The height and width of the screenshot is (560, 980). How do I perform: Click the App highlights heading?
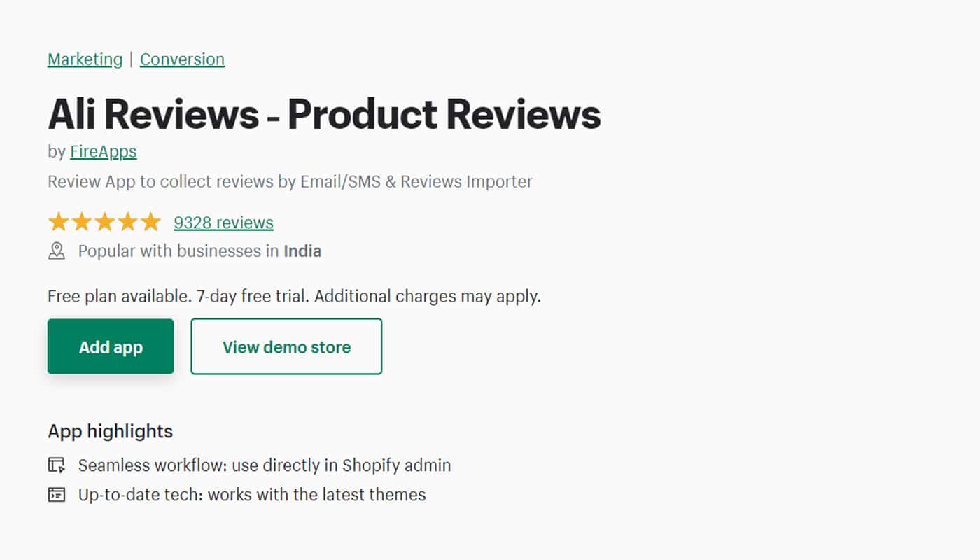111,431
